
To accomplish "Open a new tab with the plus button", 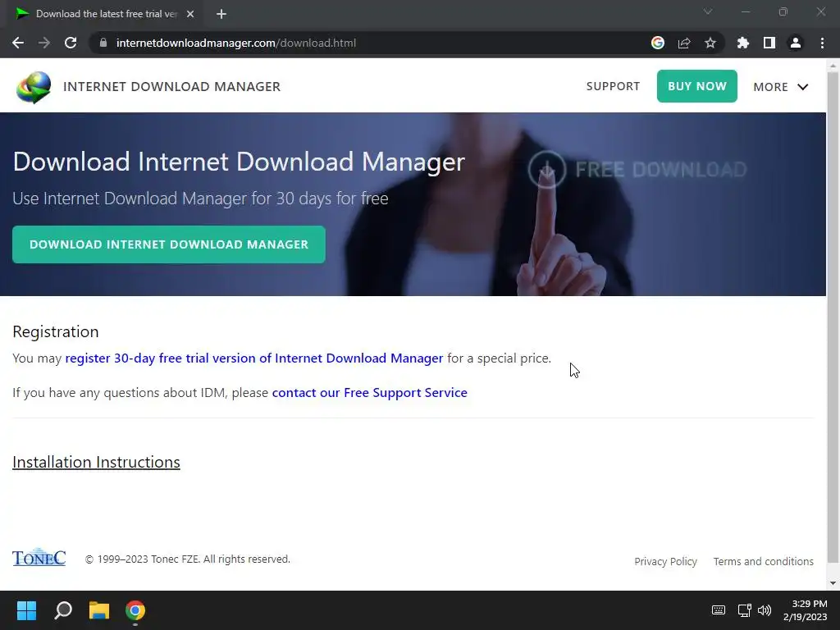I will point(221,14).
